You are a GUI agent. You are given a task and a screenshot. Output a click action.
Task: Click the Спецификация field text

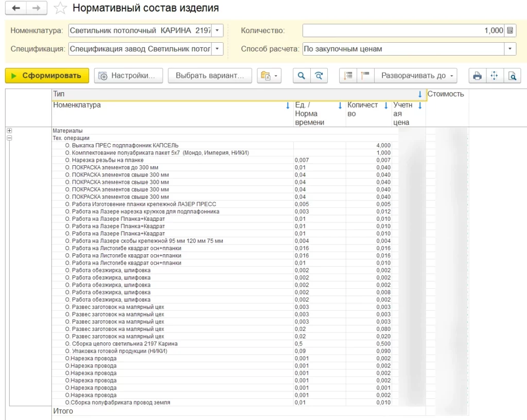click(140, 49)
